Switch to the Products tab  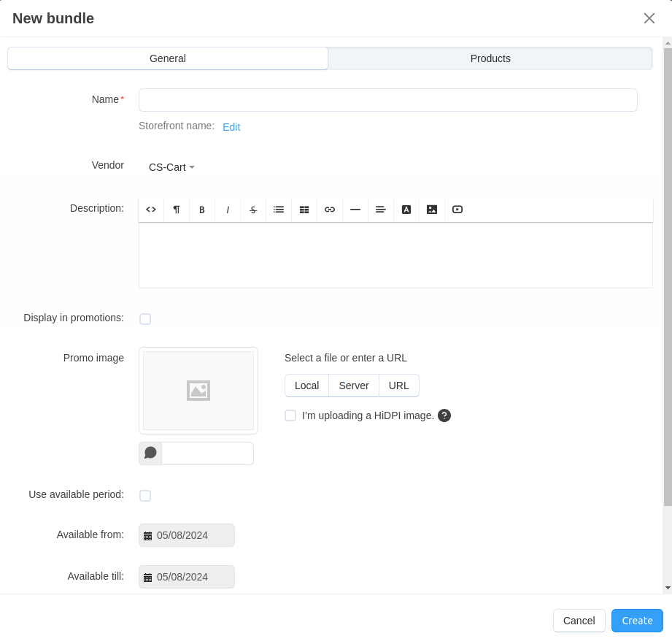490,58
